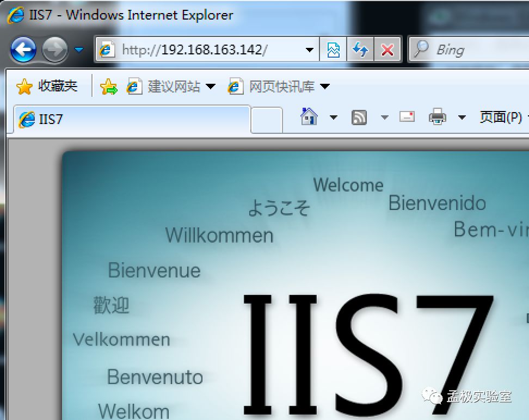Refresh the page with the Refresh icon

360,51
